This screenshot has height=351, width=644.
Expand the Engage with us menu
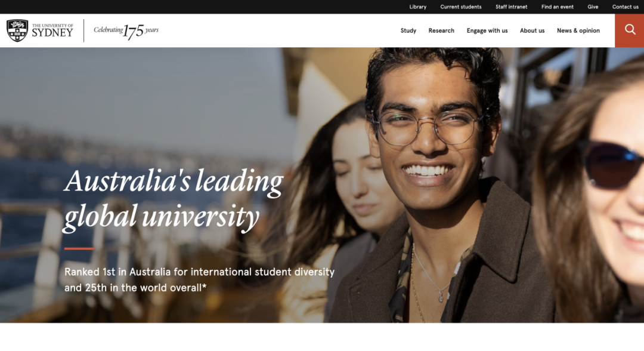(487, 31)
